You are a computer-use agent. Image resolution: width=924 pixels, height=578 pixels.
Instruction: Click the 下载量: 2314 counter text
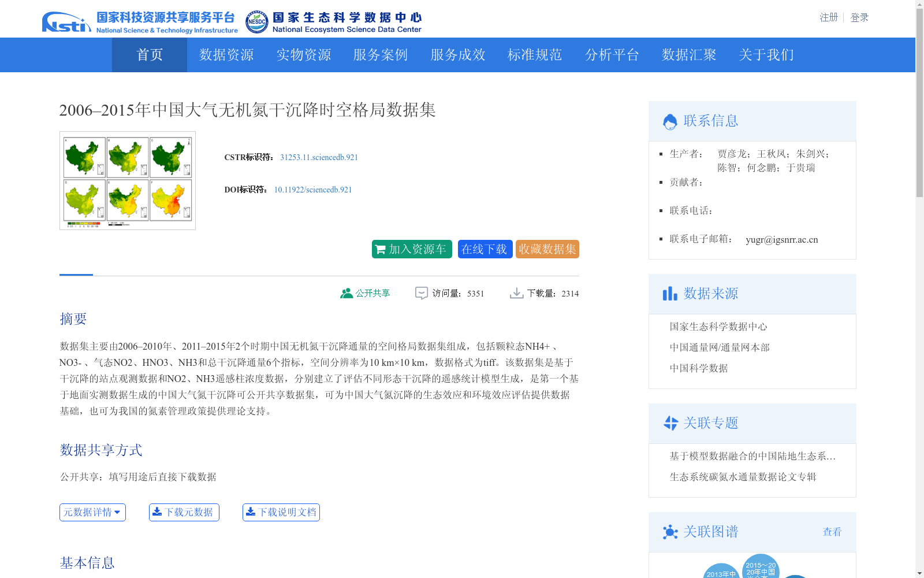553,293
